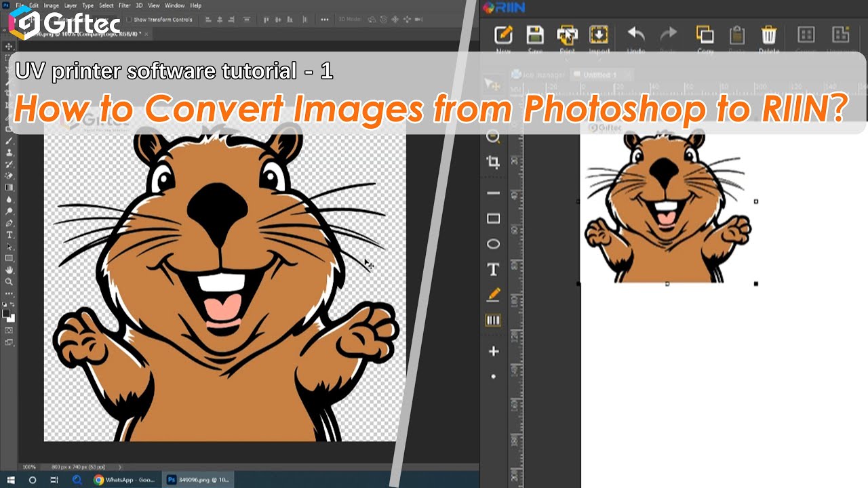The height and width of the screenshot is (488, 868).
Task: Click the Paste clipboard icon in RIIN
Action: point(737,35)
